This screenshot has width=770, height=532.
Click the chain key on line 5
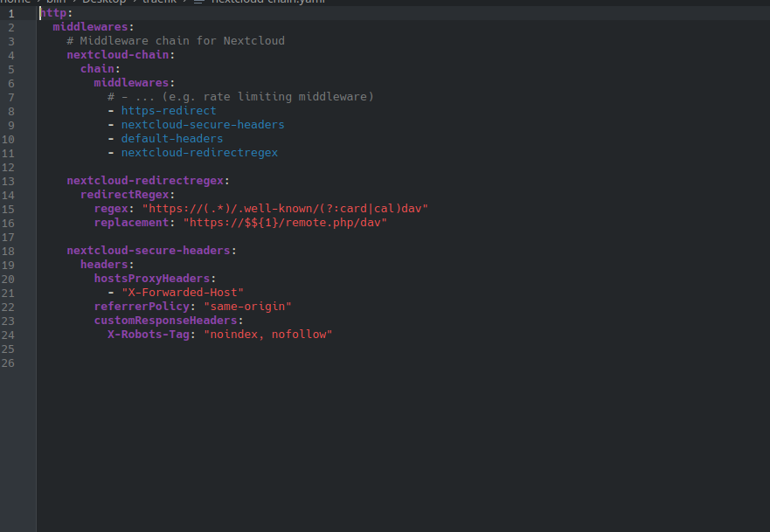coord(98,69)
